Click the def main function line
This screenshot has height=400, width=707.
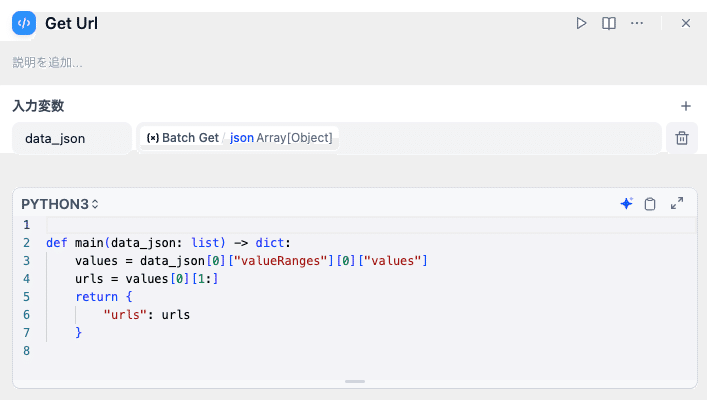click(166, 242)
